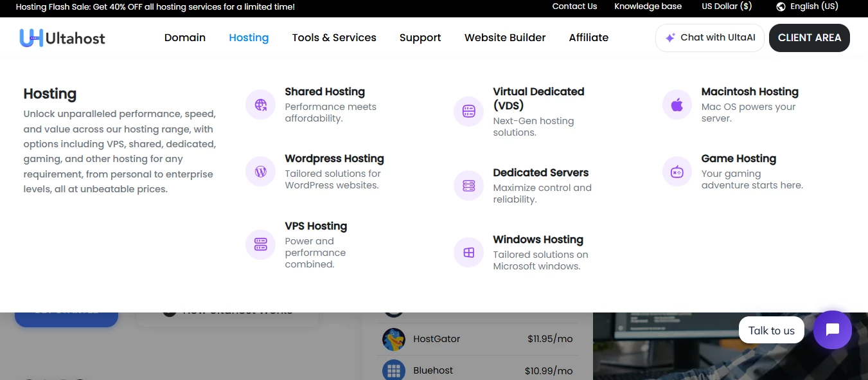Click the $10.99/mo Bluehost price
The height and width of the screenshot is (380, 868).
tap(549, 371)
